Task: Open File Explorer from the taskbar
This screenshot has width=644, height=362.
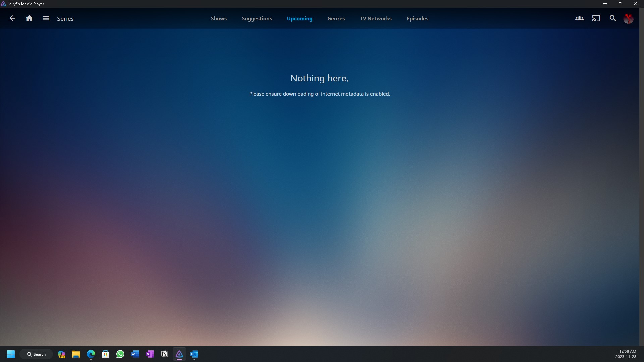Action: point(76,354)
